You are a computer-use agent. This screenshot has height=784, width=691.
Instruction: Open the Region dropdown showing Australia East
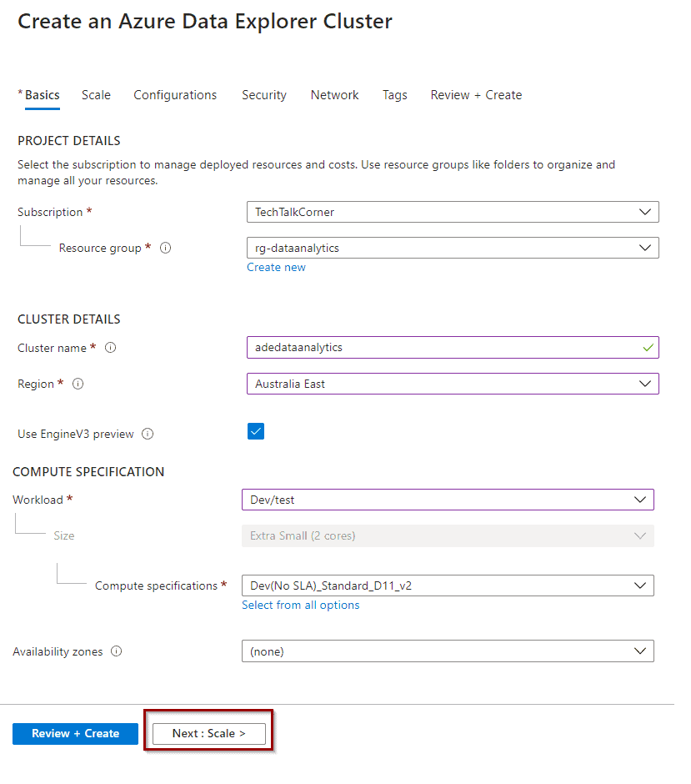pos(453,384)
